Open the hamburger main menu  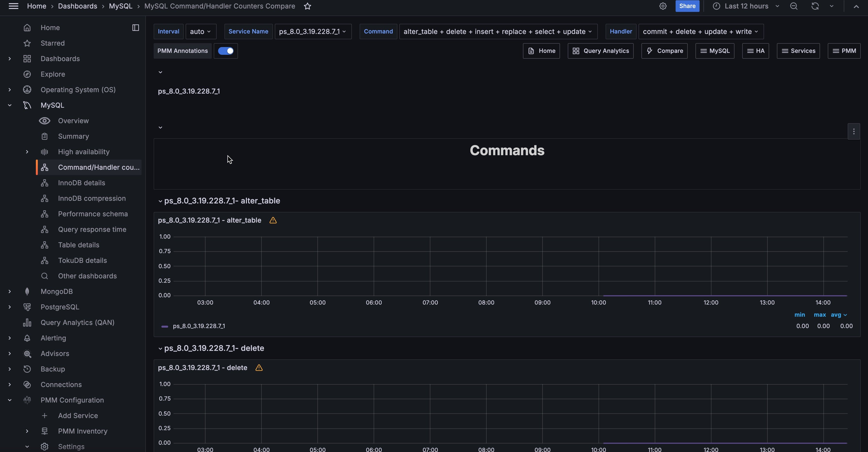click(14, 6)
